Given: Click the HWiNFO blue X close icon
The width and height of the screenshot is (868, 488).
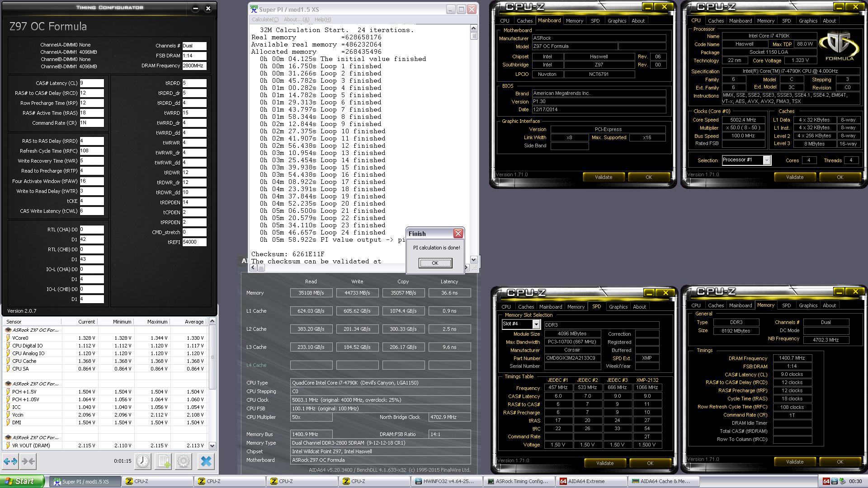Looking at the screenshot, I should [x=206, y=461].
